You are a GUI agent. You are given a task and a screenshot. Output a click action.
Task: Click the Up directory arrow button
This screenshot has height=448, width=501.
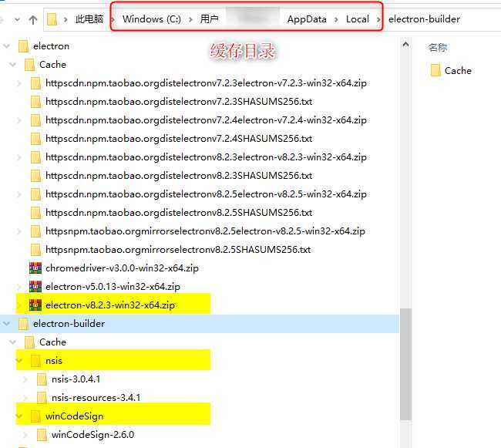[33, 20]
